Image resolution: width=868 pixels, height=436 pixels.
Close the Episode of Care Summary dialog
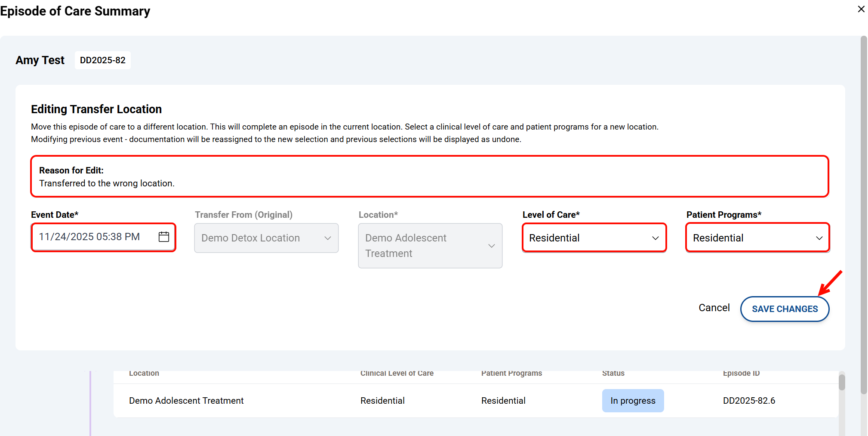pos(861,9)
